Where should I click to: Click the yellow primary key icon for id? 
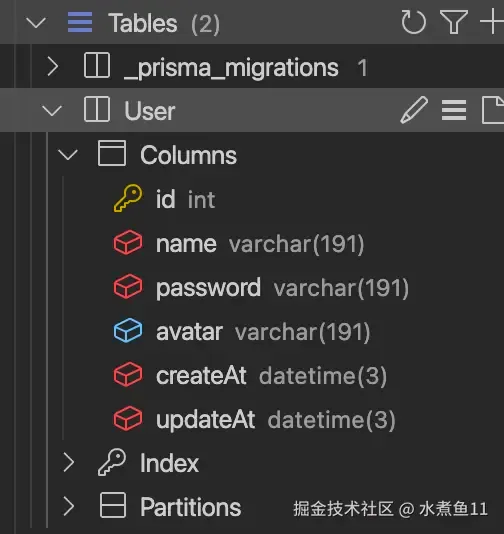(x=128, y=199)
